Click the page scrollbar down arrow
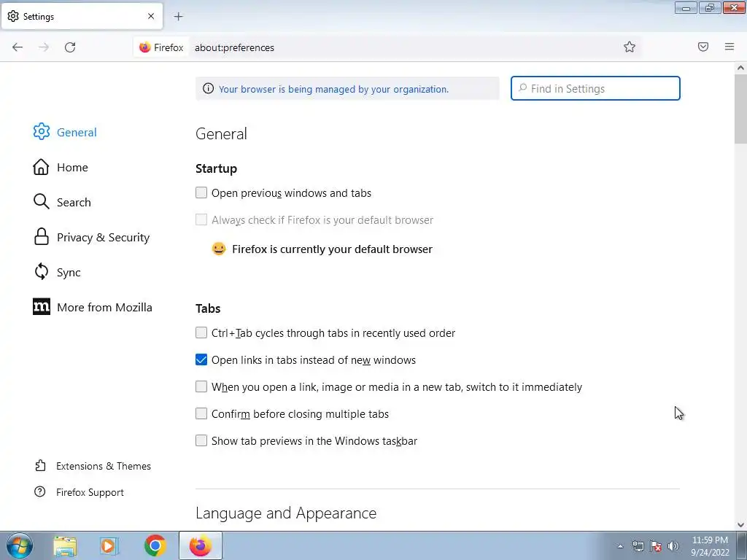This screenshot has width=747, height=560. (740, 525)
